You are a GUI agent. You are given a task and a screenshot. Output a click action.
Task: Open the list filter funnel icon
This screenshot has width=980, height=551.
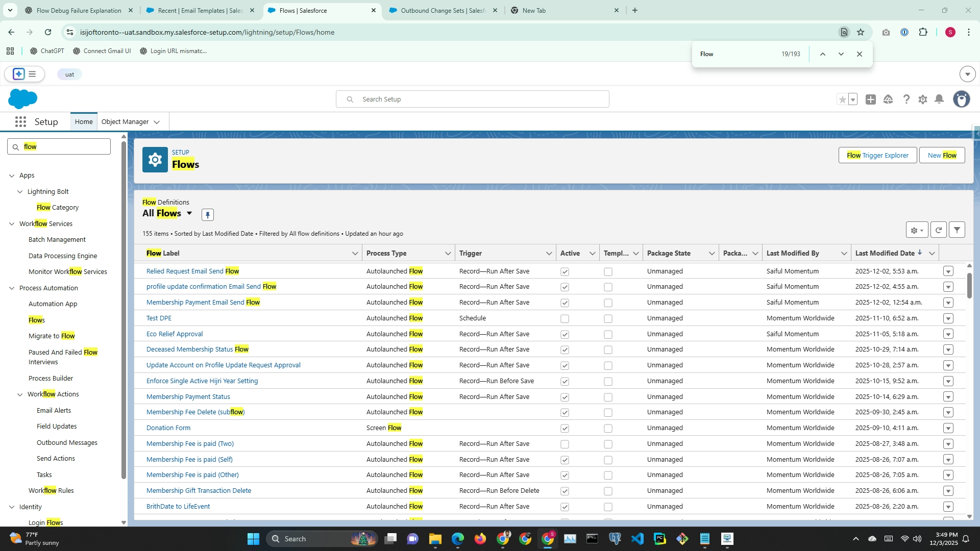[x=957, y=230]
